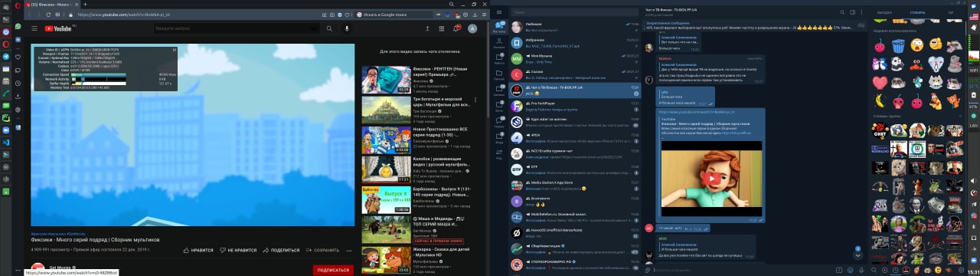Subscribe with the red ПОДПИСАТЬСЯ button
Image resolution: width=980 pixels, height=276 pixels.
333,270
